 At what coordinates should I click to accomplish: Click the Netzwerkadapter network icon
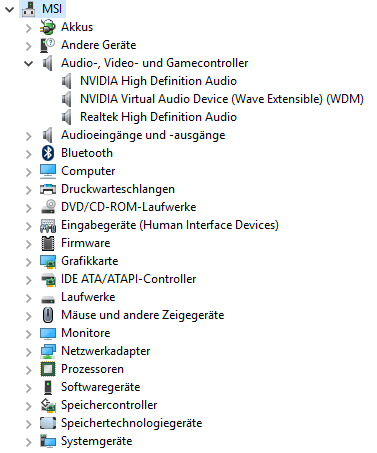pos(48,351)
